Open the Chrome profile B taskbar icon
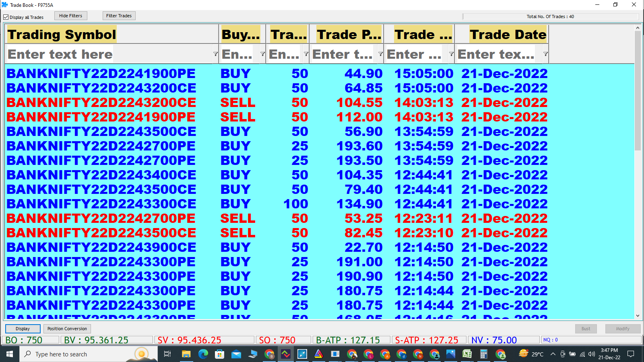Image resolution: width=644 pixels, height=362 pixels. click(269, 354)
